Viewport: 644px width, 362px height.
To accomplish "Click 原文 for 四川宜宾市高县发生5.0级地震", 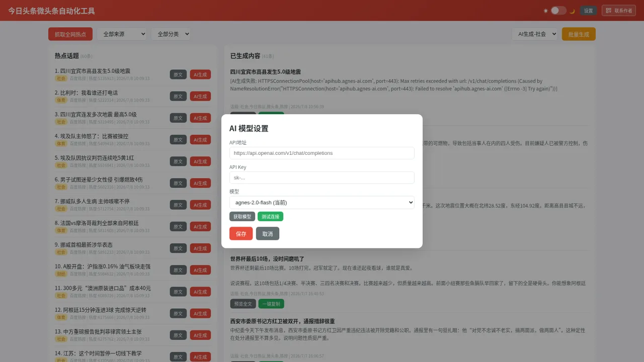I will tap(178, 74).
